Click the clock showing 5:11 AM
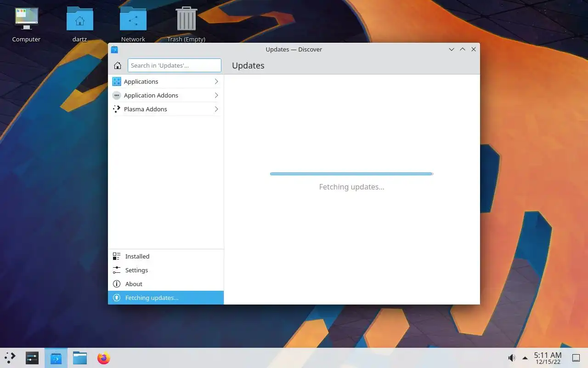588x368 pixels. pyautogui.click(x=548, y=358)
